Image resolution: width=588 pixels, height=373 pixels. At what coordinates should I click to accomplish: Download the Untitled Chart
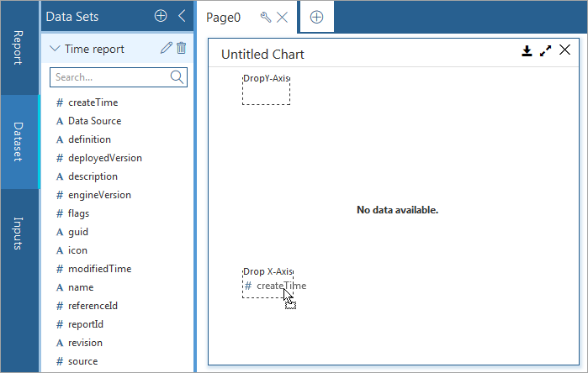point(527,51)
